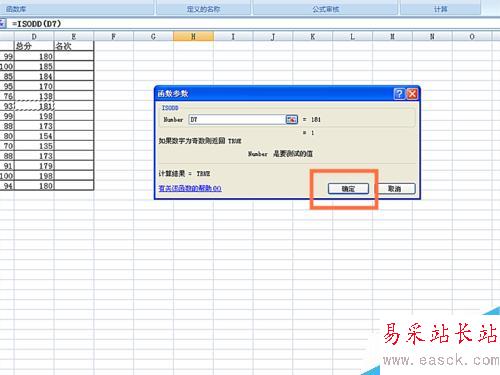
Task: Select highlighted column header H
Action: point(193,37)
